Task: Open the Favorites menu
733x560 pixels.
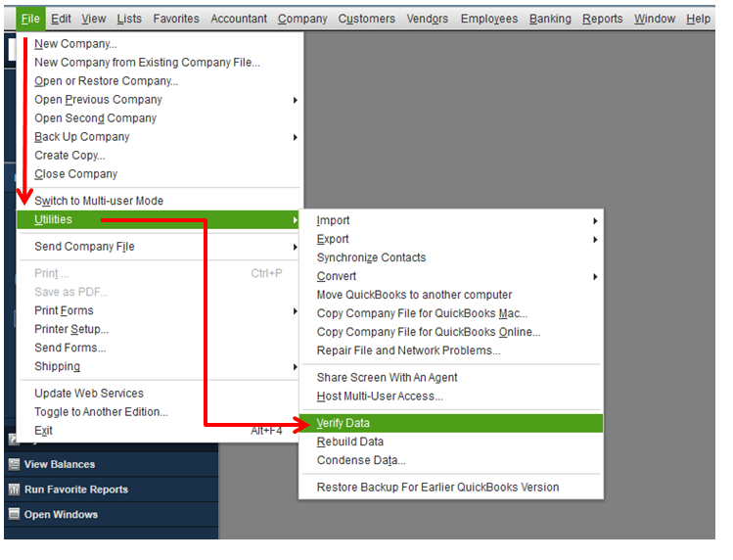Action: pyautogui.click(x=176, y=19)
